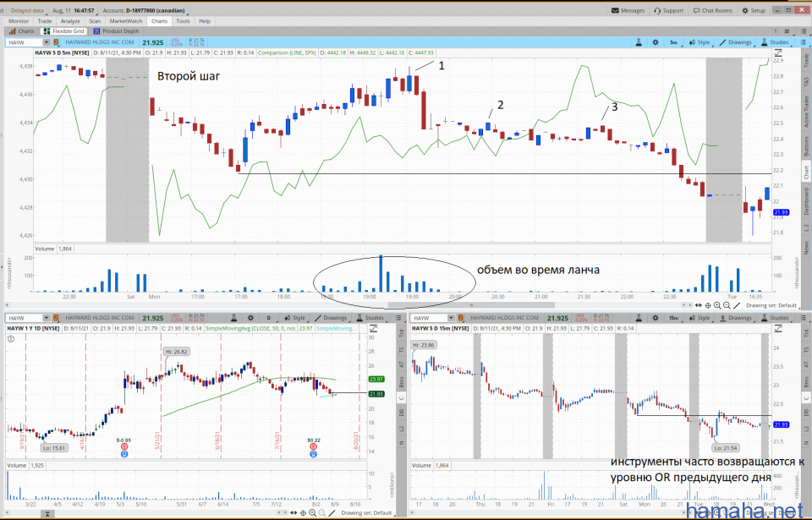Open the Tools tab
This screenshot has height=520, width=812.
pyautogui.click(x=183, y=21)
